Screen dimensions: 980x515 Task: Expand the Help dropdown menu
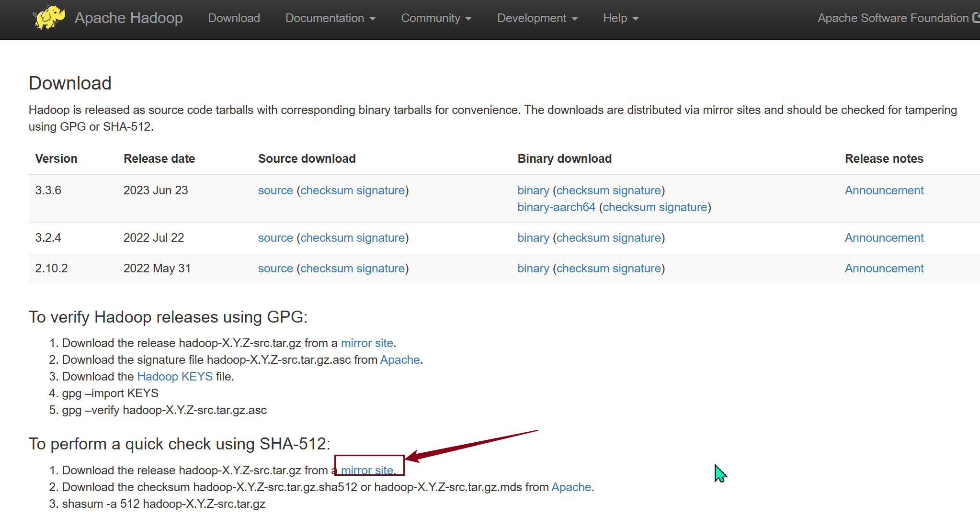[620, 18]
